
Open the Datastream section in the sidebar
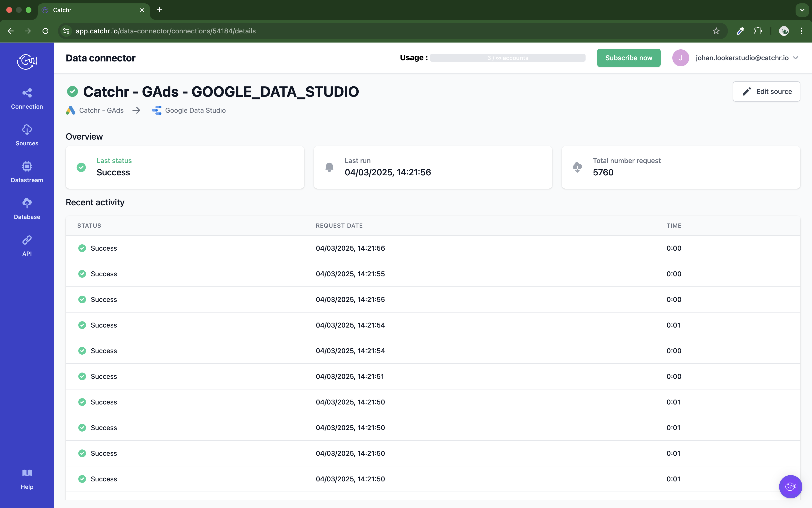click(x=27, y=172)
